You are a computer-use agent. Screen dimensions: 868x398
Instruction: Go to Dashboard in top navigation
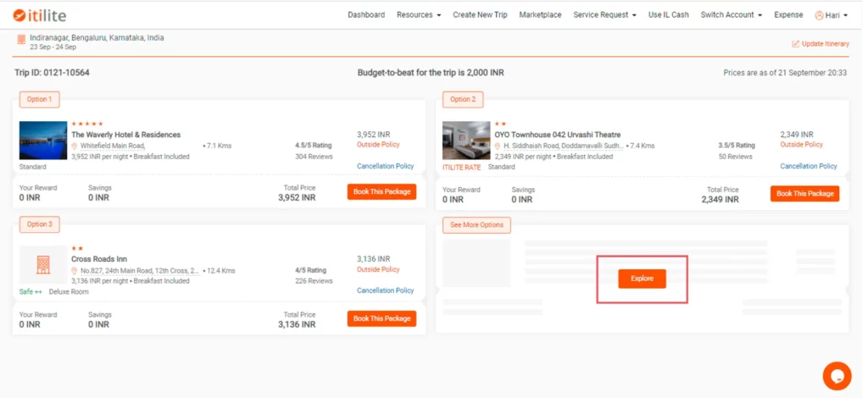point(366,15)
